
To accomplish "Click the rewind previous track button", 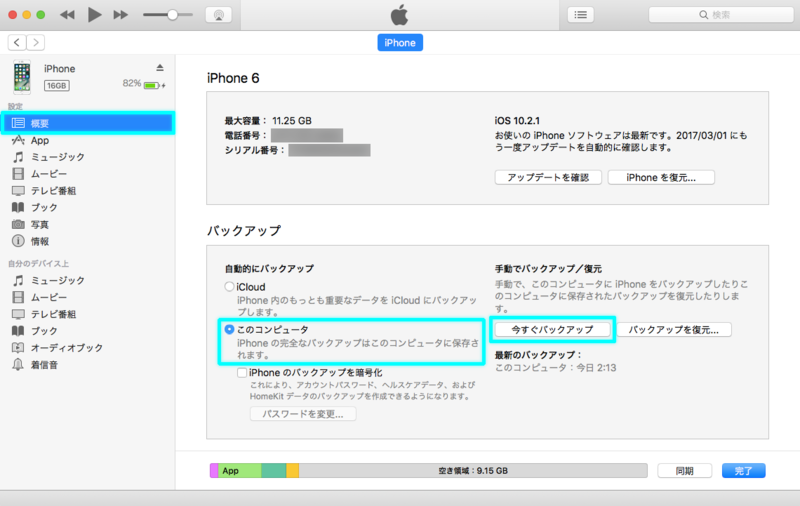I will click(67, 15).
